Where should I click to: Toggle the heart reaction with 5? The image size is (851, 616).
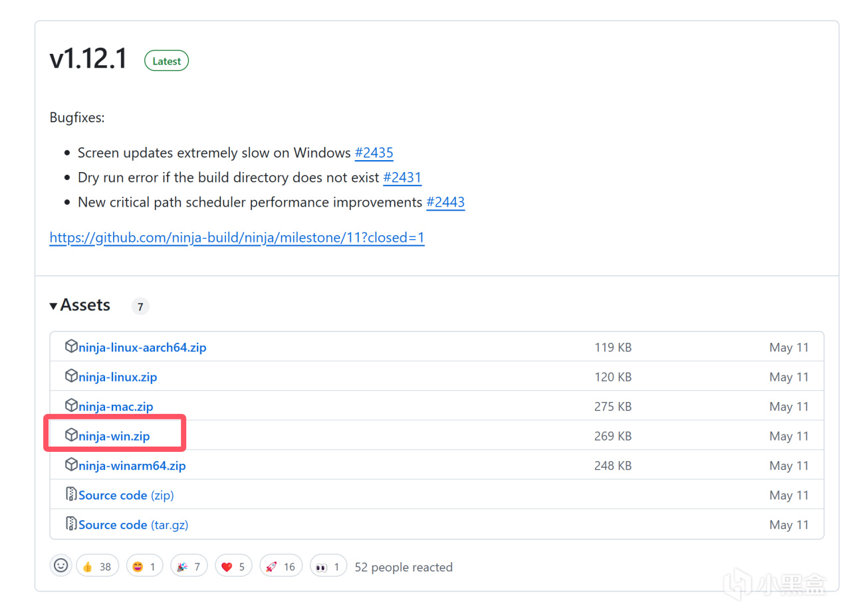pos(233,566)
